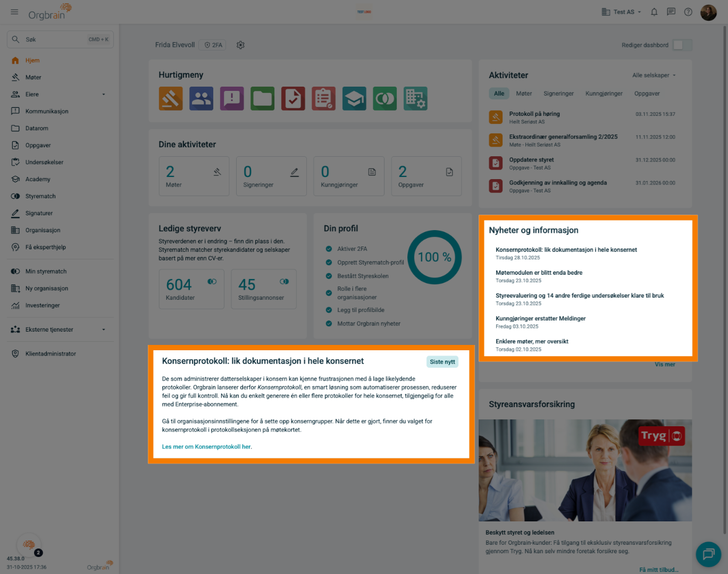The image size is (728, 574).
Task: Click Orgbrain badge icon above version number
Action: (x=29, y=545)
